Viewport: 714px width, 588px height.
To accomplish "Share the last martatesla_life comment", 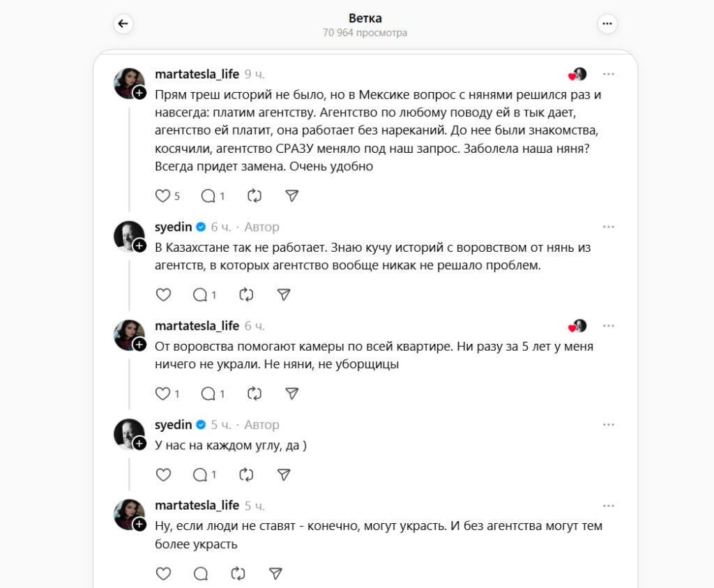I will (x=275, y=574).
